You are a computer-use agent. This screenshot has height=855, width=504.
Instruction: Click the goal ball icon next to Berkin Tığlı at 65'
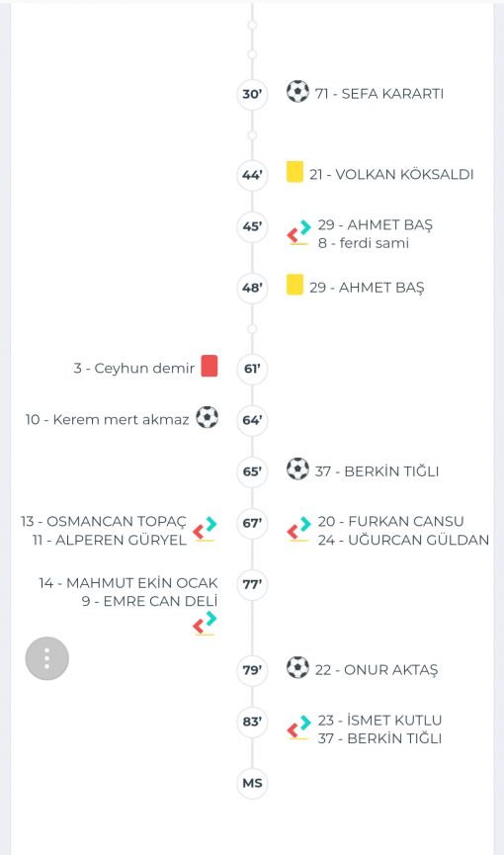coord(297,469)
